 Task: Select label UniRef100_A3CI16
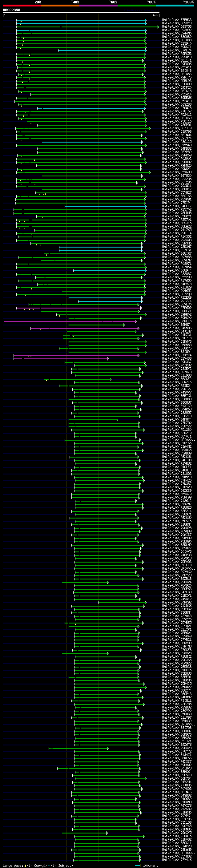pos(177,122)
